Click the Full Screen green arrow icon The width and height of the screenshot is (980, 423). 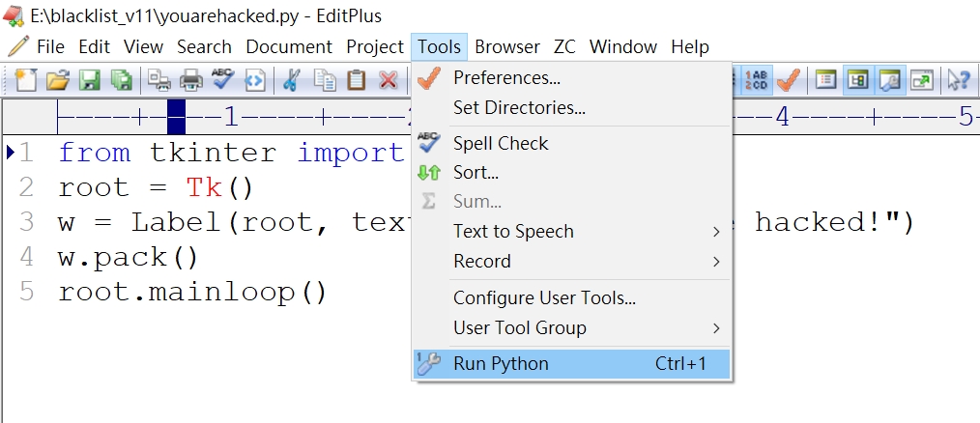923,80
